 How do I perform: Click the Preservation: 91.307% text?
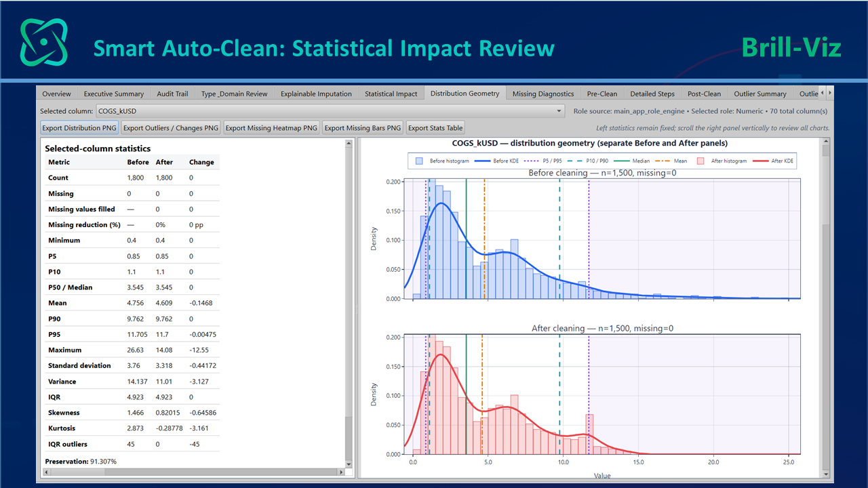pyautogui.click(x=81, y=461)
